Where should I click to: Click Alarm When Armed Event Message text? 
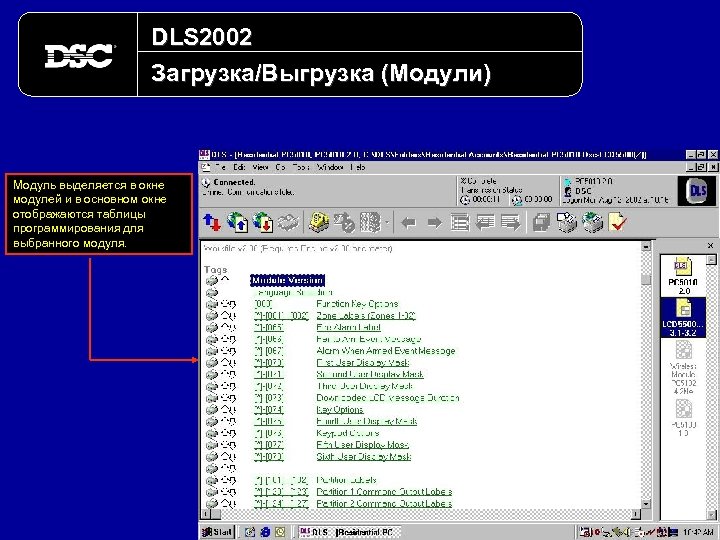click(386, 351)
